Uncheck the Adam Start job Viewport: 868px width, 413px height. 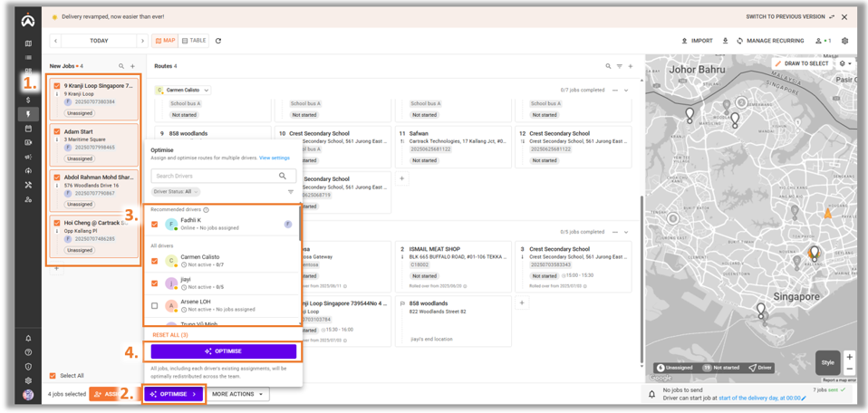coord(57,133)
